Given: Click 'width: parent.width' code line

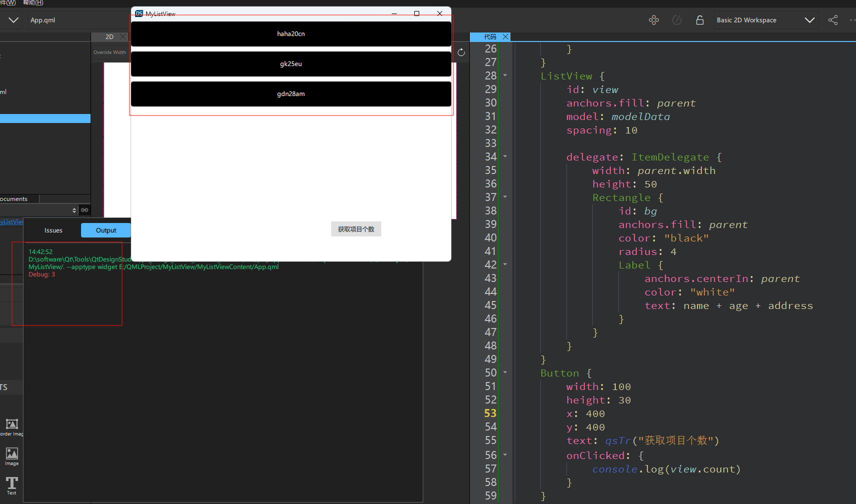Looking at the screenshot, I should coord(654,170).
